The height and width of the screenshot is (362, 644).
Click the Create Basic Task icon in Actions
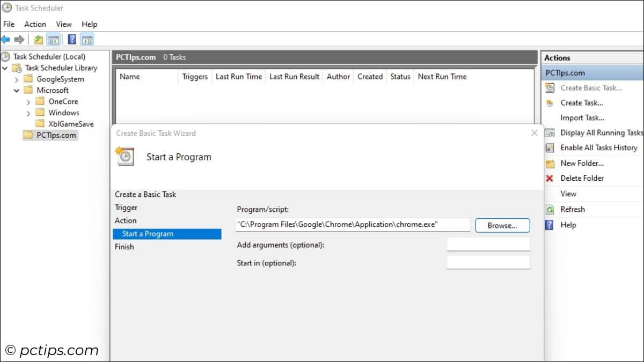549,88
